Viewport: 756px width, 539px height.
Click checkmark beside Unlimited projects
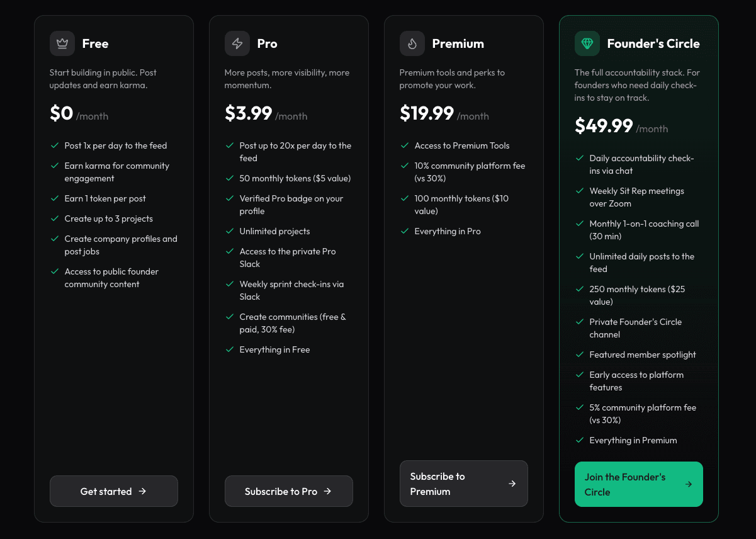coord(230,231)
